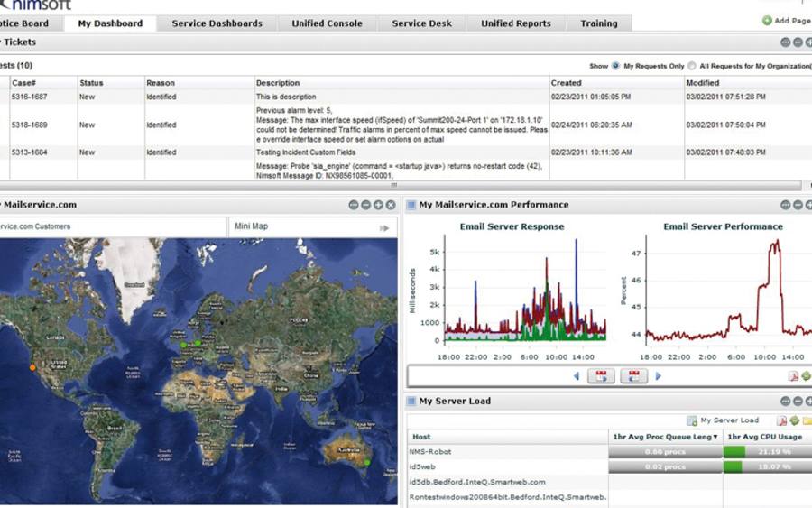Screen dimensions: 812x508
Task: Minimize the Mailservice.com panel
Action: click(366, 205)
